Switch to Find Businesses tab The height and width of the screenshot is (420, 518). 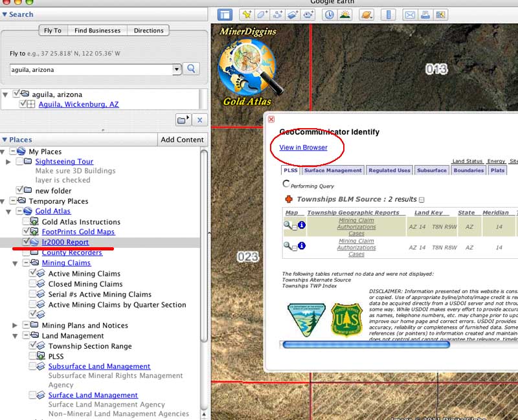(x=98, y=30)
